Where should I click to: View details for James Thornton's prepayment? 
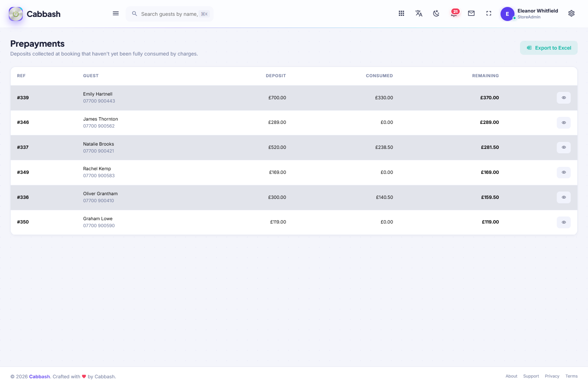point(563,123)
